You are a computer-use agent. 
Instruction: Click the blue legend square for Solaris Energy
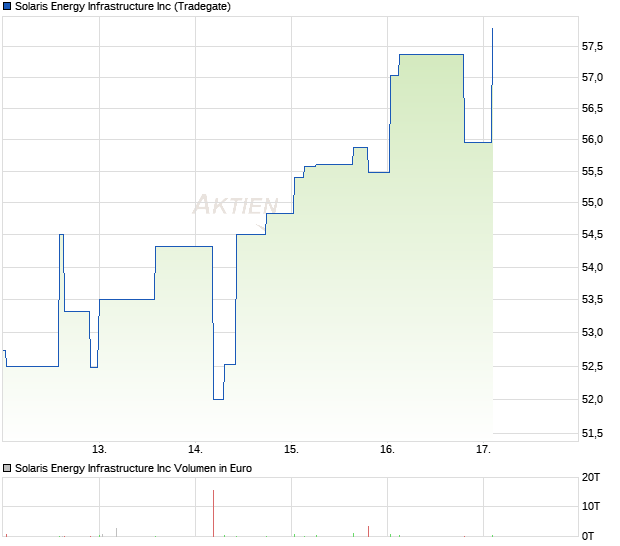[x=7, y=6]
